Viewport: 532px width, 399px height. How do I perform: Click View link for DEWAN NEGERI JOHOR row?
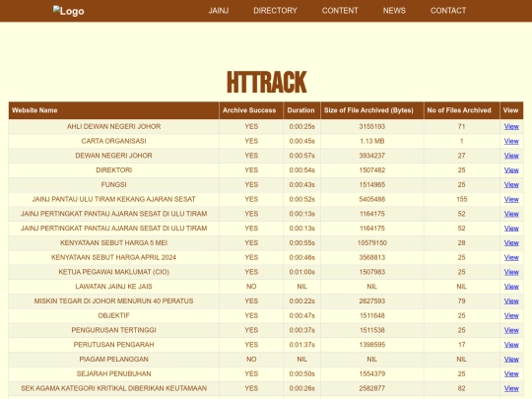(x=511, y=156)
